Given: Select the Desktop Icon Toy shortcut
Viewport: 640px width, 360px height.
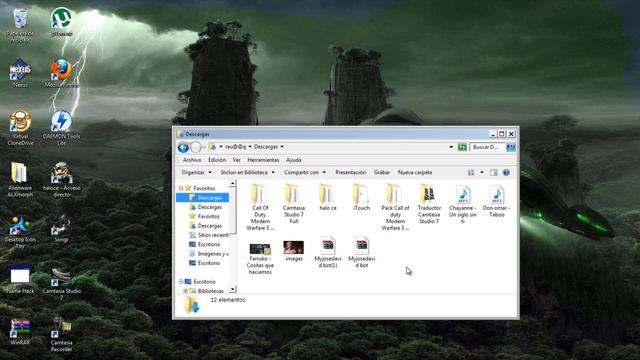Looking at the screenshot, I should 20,231.
